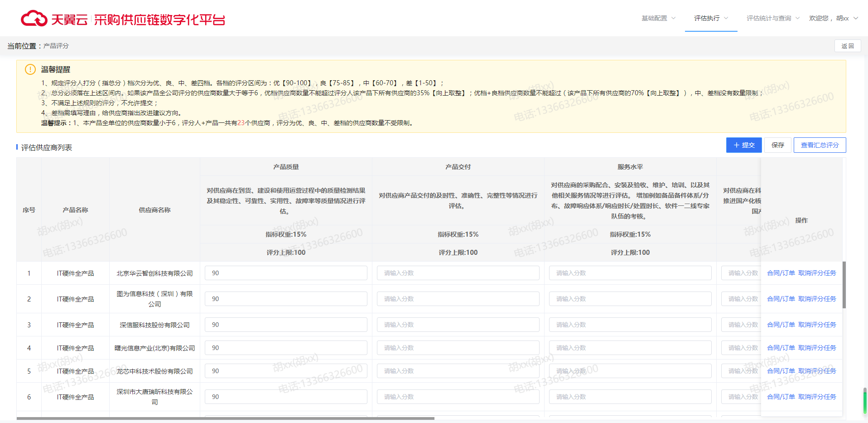868x423 pixels.
Task: Click supplier name 龙芯中科技术股份有限公司
Action: click(154, 371)
